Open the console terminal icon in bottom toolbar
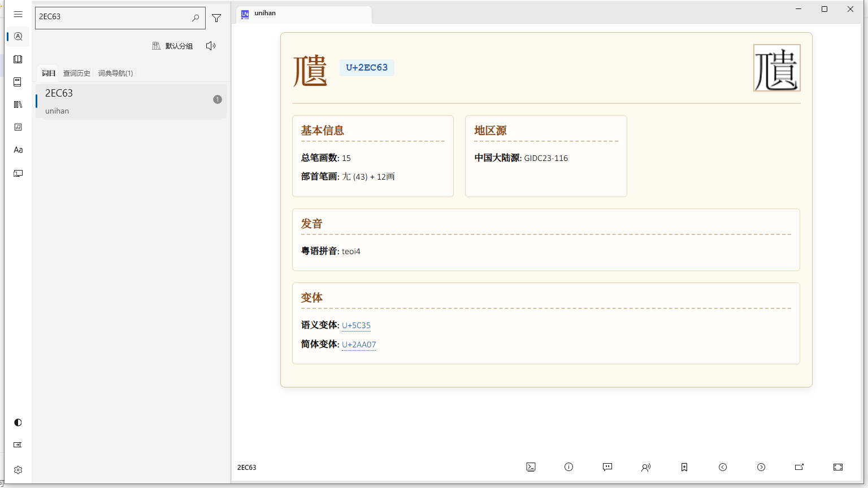Screen dimensions: 868x488 coord(531,467)
